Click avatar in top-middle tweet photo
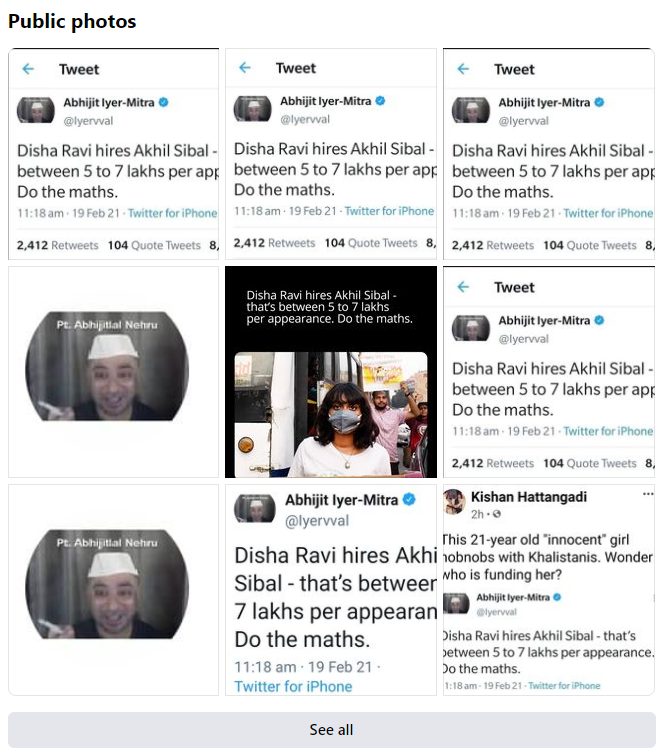The height and width of the screenshot is (756, 663). 252,108
